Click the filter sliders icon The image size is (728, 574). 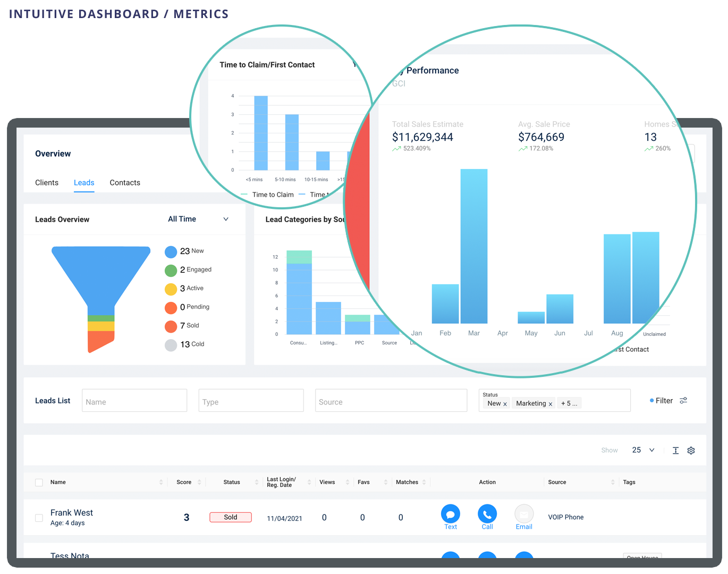point(683,400)
